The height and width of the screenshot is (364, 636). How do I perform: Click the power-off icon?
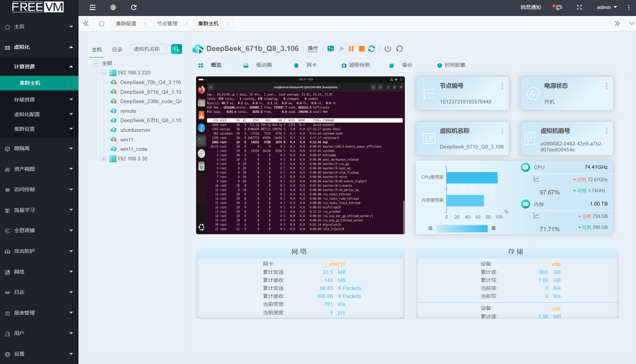387,49
